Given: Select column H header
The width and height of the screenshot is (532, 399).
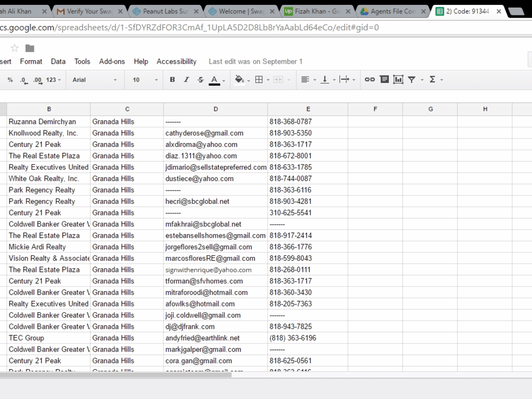Looking at the screenshot, I should (x=485, y=109).
